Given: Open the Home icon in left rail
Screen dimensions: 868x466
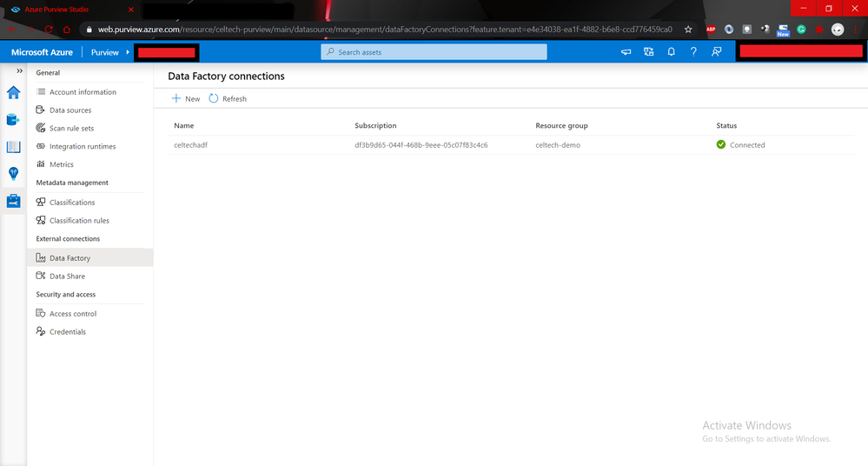Looking at the screenshot, I should point(13,92).
